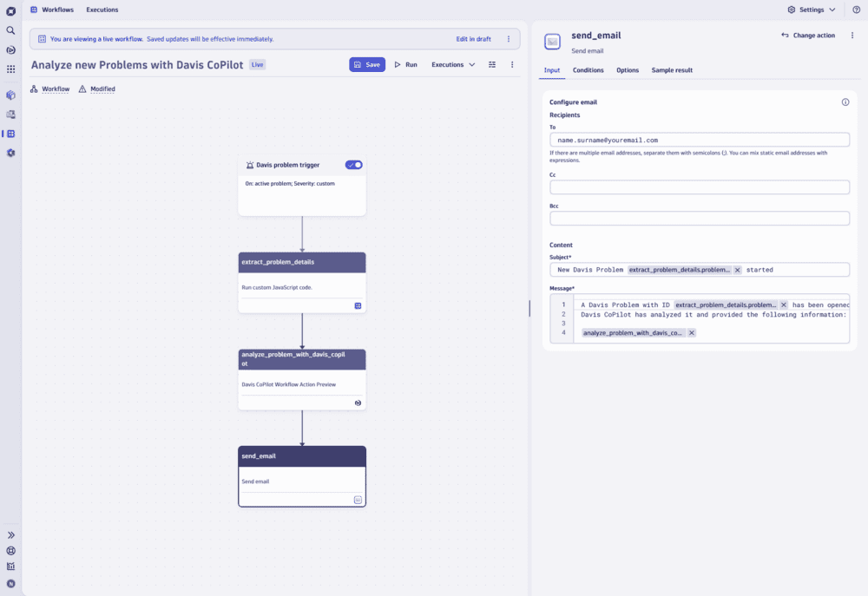Click Executions in the top menu bar

pos(102,10)
